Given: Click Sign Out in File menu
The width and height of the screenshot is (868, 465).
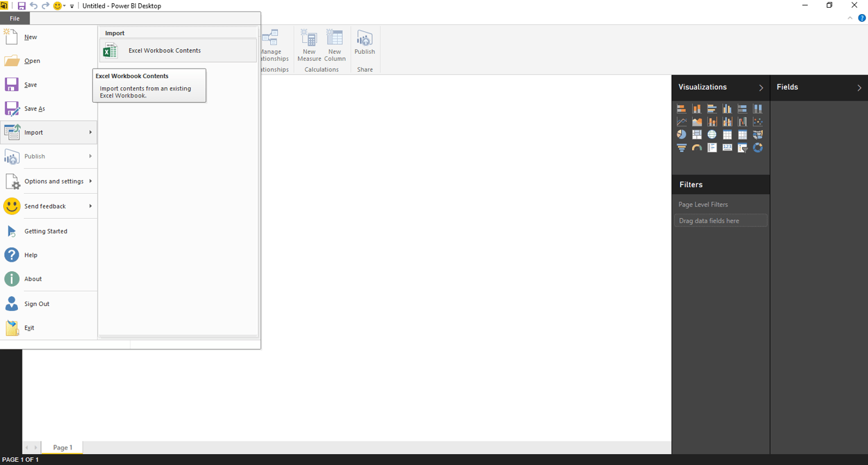Looking at the screenshot, I should pyautogui.click(x=37, y=304).
